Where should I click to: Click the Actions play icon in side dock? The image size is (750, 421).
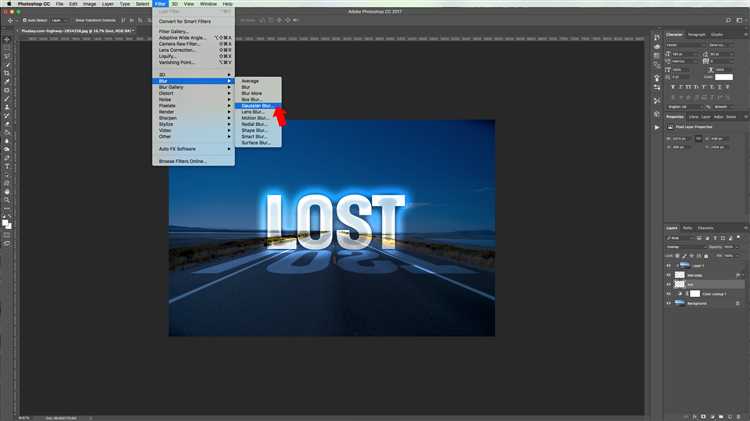(657, 127)
